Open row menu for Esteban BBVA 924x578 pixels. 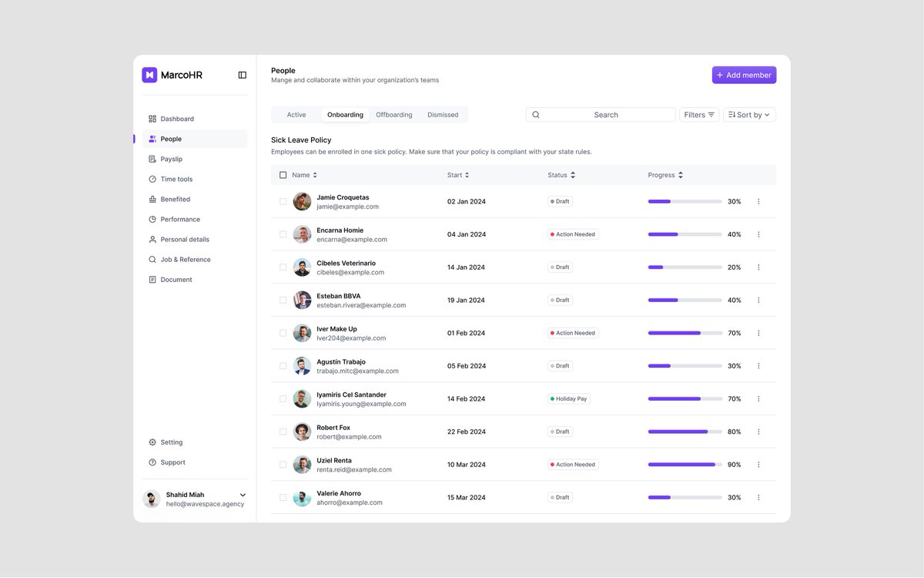pos(758,300)
